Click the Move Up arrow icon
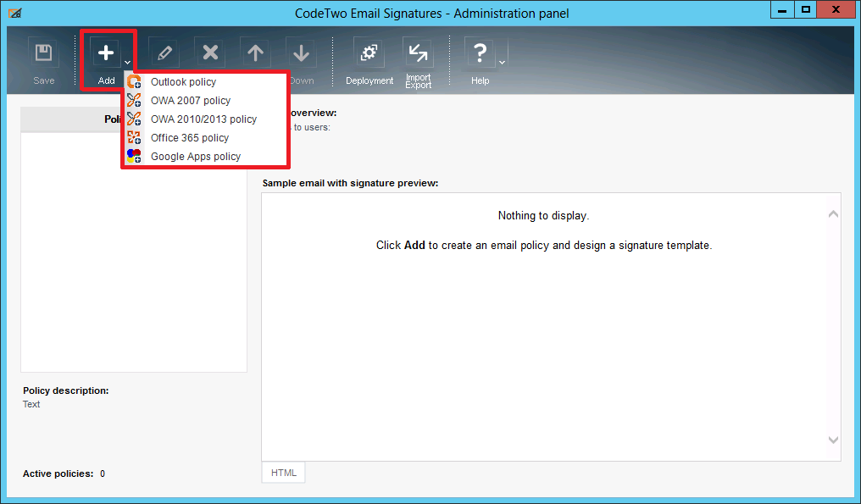The height and width of the screenshot is (504, 861). pyautogui.click(x=255, y=53)
